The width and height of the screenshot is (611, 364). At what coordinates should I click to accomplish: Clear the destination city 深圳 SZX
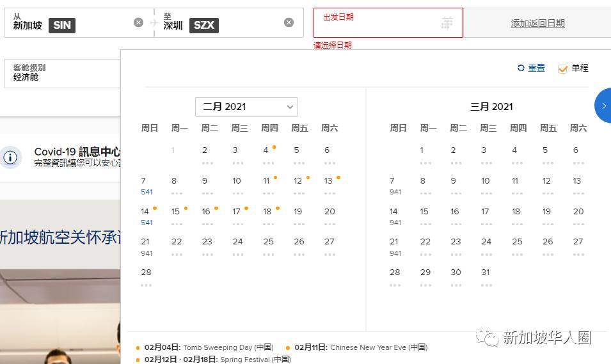point(289,22)
